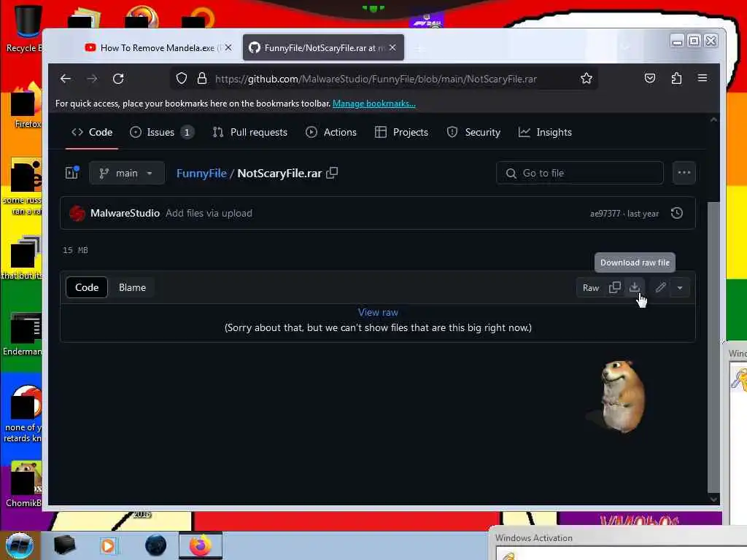
Task: Open tracking protection shield icon
Action: tap(182, 78)
